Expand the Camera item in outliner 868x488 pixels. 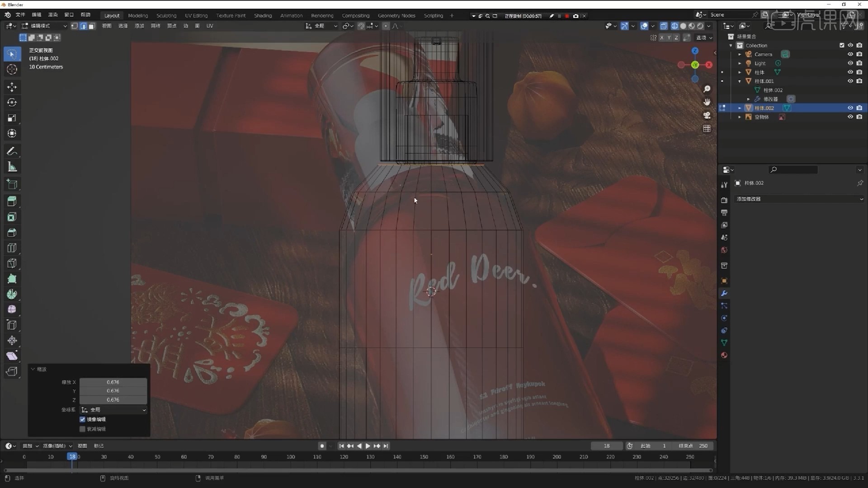pyautogui.click(x=740, y=54)
